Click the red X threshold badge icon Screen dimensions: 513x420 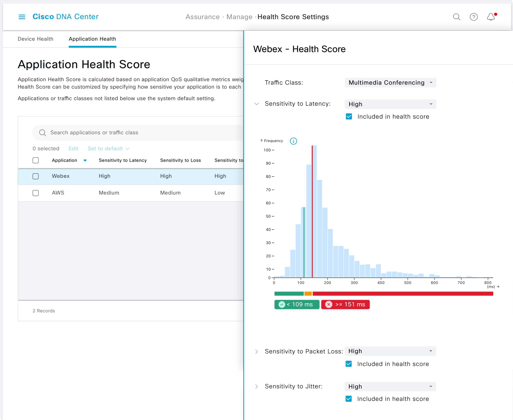[329, 304]
